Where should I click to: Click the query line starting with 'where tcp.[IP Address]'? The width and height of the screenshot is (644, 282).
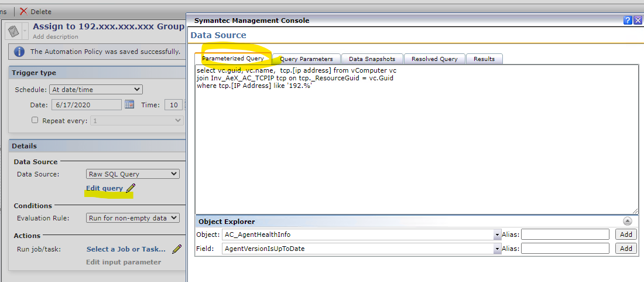(x=254, y=85)
